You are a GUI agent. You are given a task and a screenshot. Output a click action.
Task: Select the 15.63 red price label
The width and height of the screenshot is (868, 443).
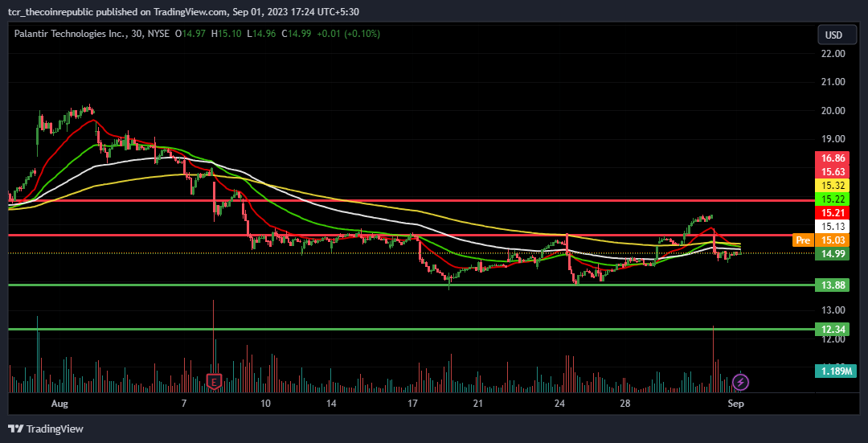tap(832, 172)
